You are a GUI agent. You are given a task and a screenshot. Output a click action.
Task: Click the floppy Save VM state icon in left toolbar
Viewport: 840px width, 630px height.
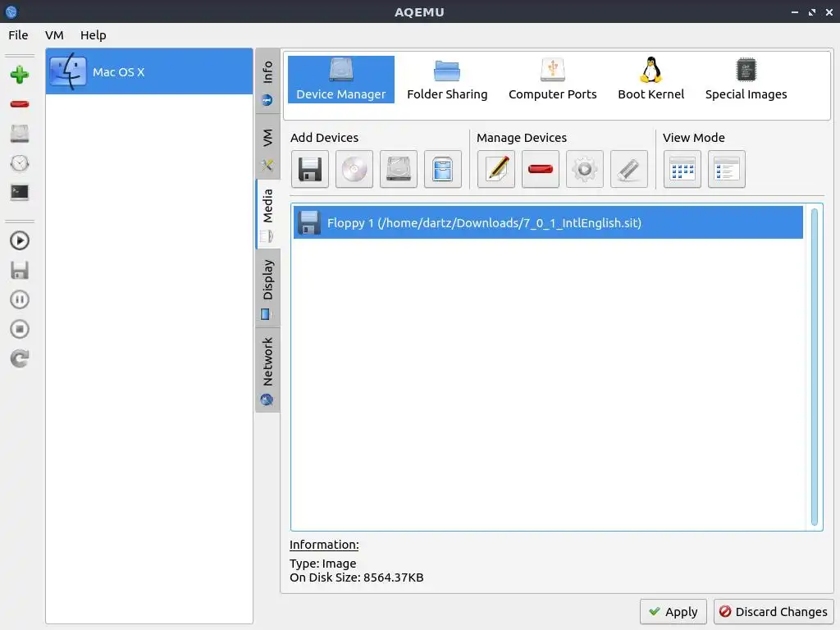[x=20, y=270]
